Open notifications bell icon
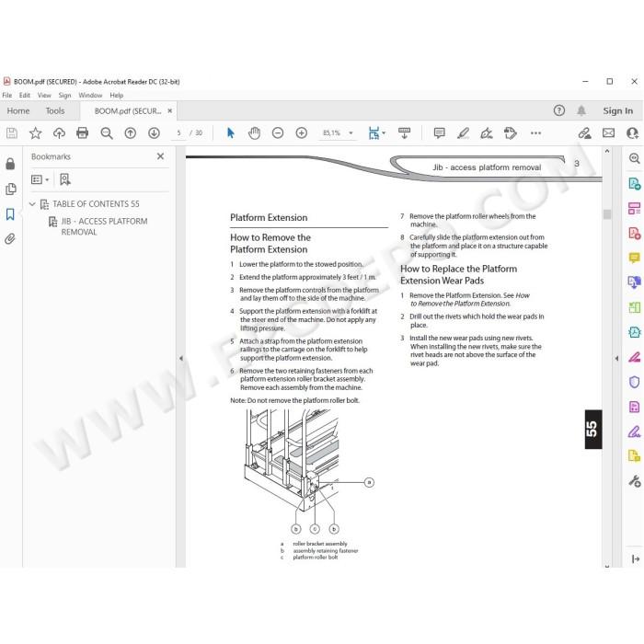The image size is (644, 644). 581,110
